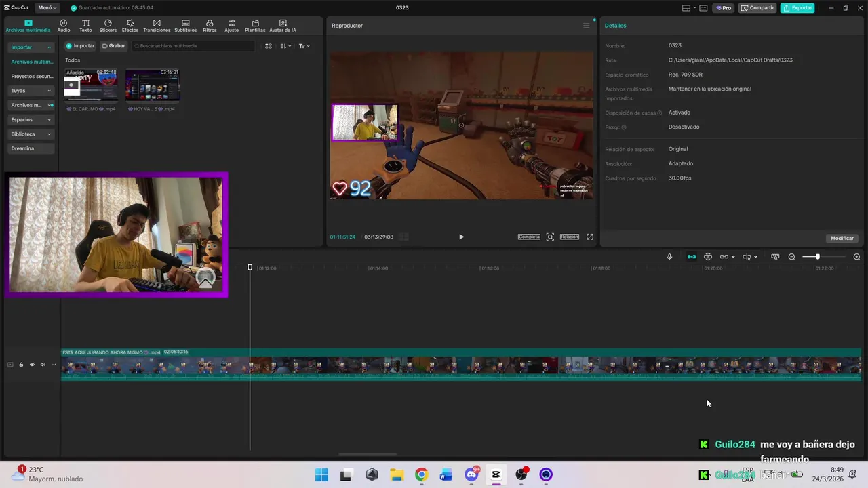Click the Importar button with plus icon

click(x=80, y=46)
